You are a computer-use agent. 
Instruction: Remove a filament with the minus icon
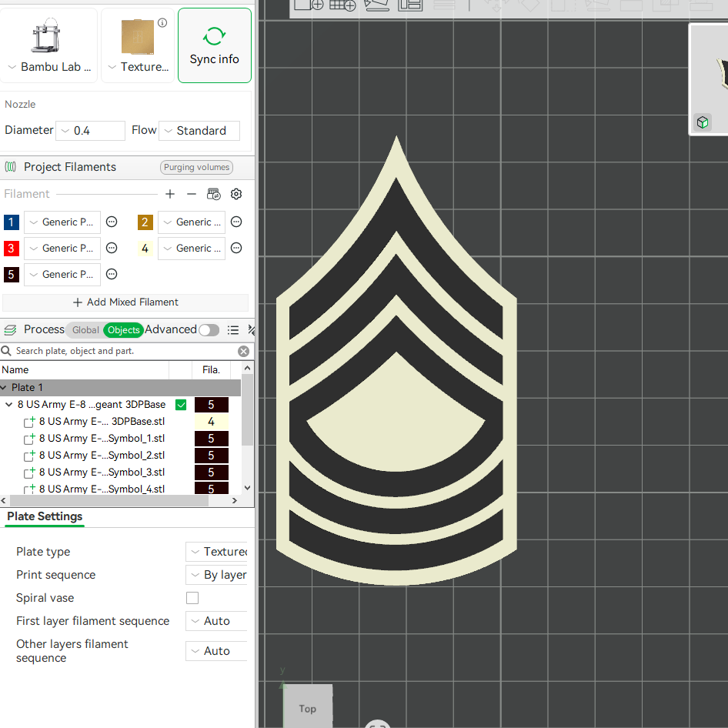[x=192, y=194]
